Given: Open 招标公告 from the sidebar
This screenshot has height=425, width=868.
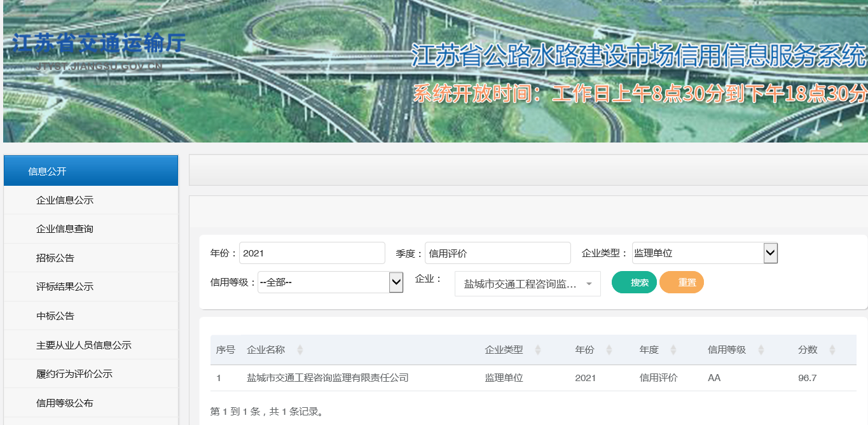Looking at the screenshot, I should 90,257.
